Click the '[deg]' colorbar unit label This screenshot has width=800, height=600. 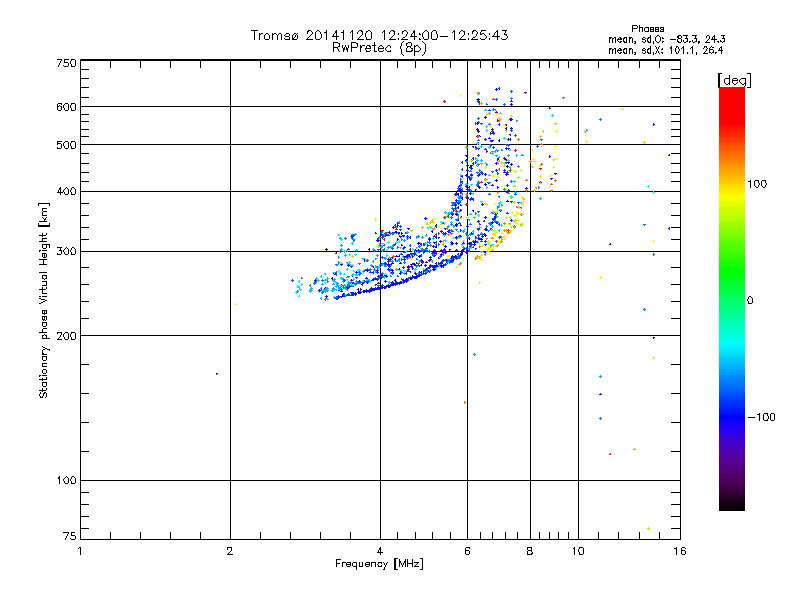734,80
